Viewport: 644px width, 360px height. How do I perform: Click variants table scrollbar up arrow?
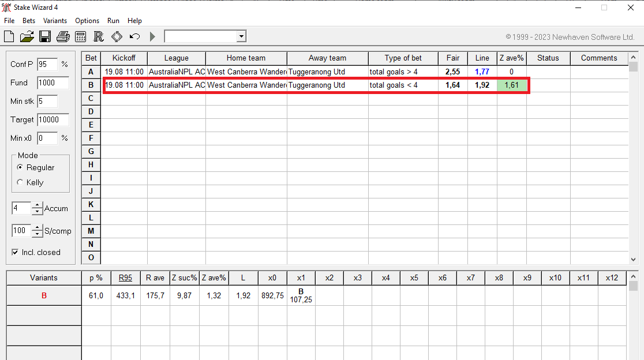[x=633, y=276]
